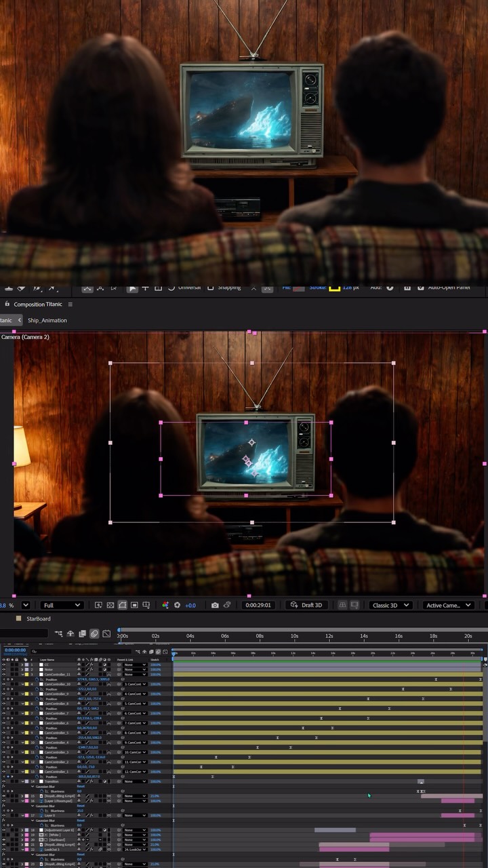
Task: Toggle the Transparency Grid icon
Action: pyautogui.click(x=110, y=605)
